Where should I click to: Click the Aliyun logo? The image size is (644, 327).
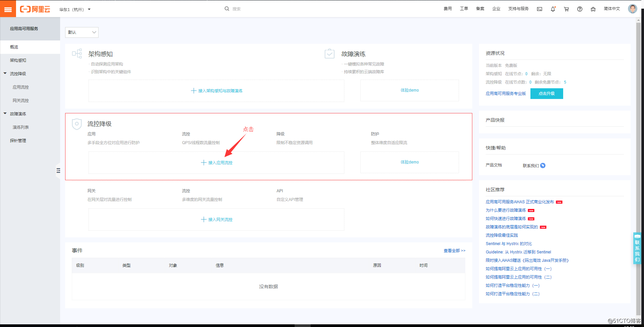point(35,9)
